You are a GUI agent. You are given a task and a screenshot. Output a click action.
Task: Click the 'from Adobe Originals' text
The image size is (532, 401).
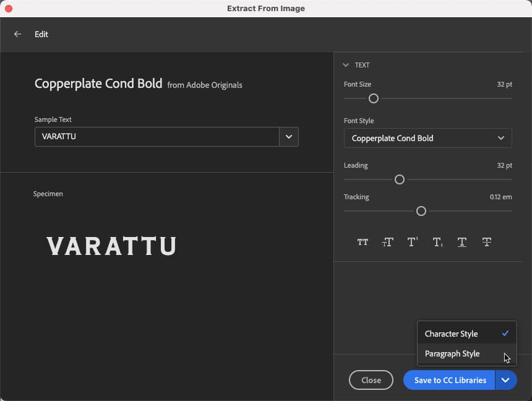[x=205, y=85]
